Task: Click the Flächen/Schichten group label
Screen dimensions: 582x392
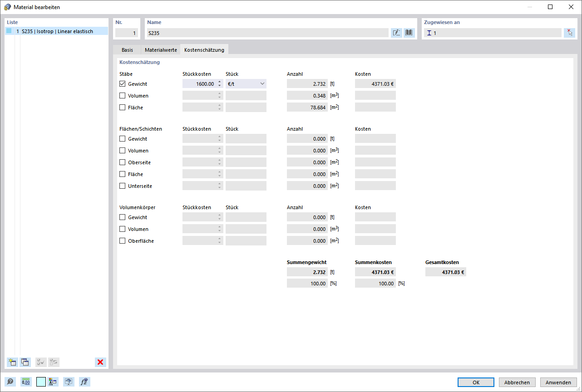Action: [141, 129]
